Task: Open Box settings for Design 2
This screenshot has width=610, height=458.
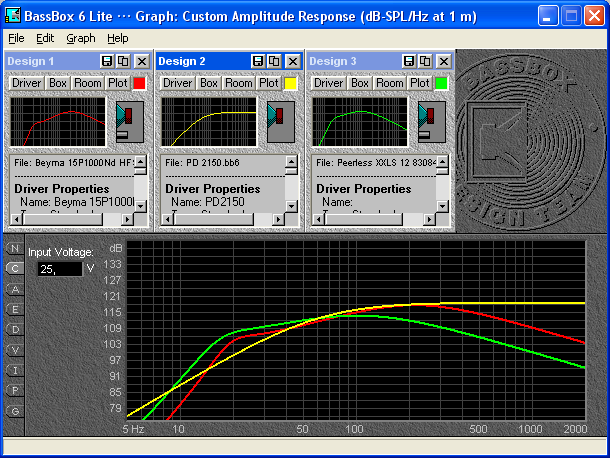Action: pyautogui.click(x=209, y=83)
